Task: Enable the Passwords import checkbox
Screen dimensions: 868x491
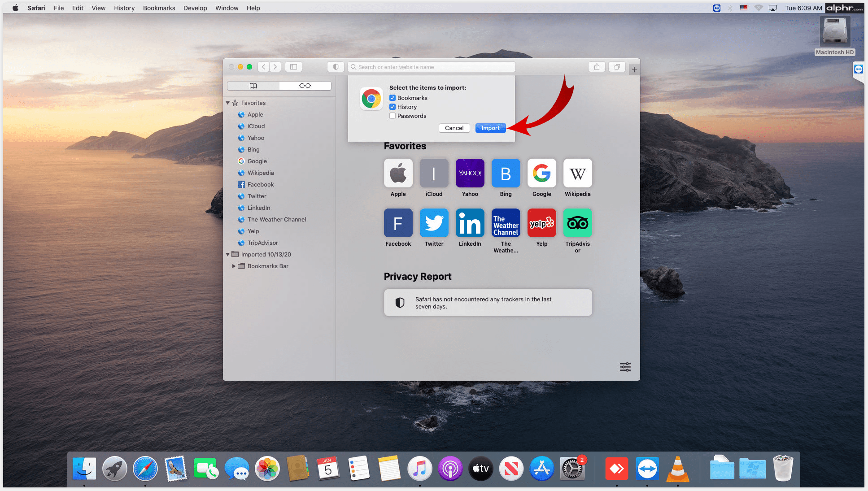Action: [393, 116]
